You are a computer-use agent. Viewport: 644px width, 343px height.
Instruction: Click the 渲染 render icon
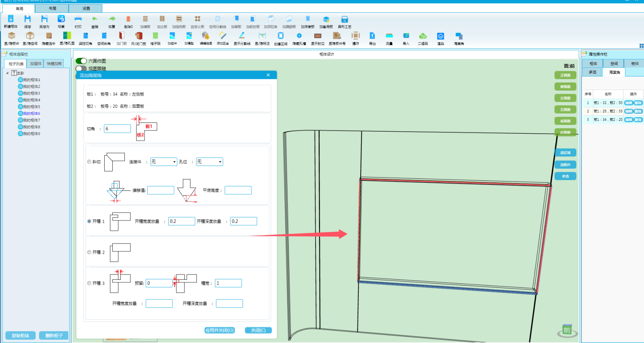click(x=441, y=36)
